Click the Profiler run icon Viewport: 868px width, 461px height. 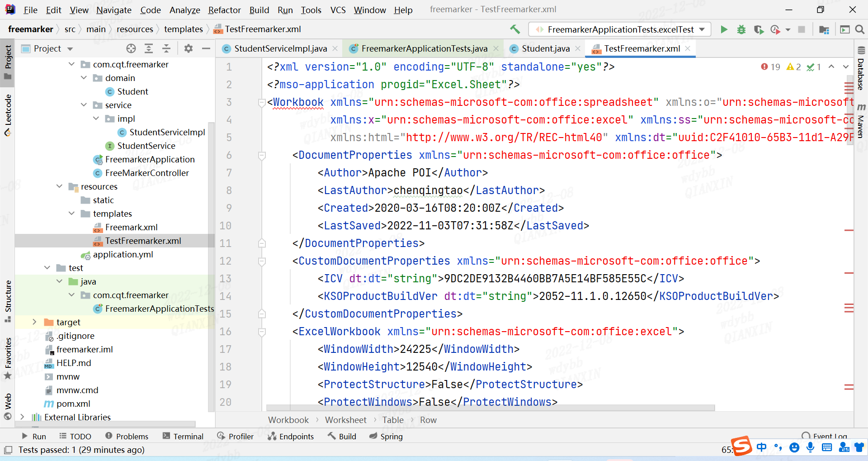tap(776, 29)
